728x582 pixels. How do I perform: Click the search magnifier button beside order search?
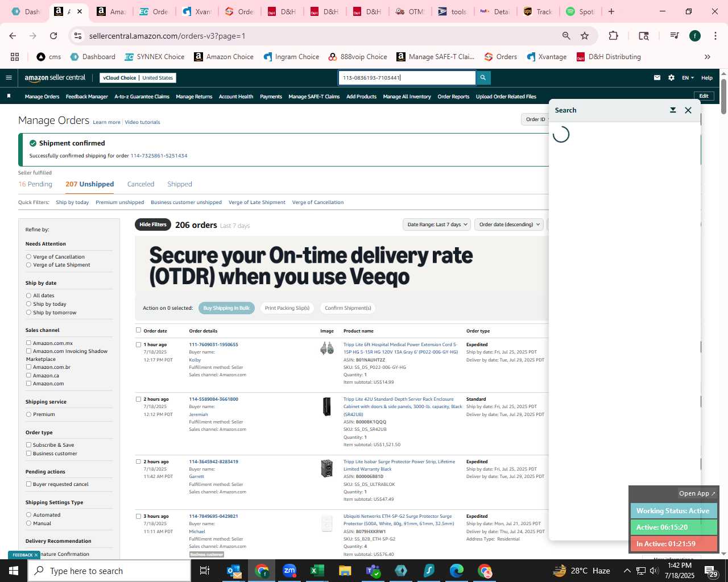(483, 78)
